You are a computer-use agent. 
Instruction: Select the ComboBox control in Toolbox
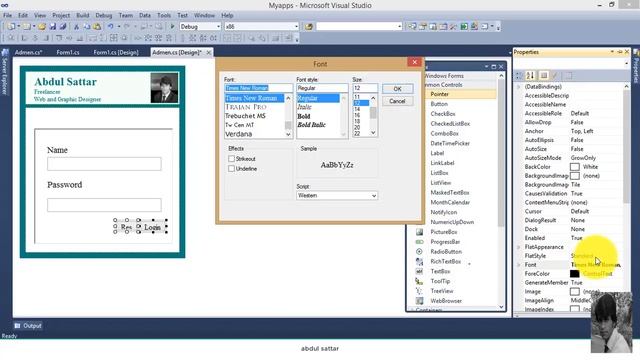click(x=444, y=133)
